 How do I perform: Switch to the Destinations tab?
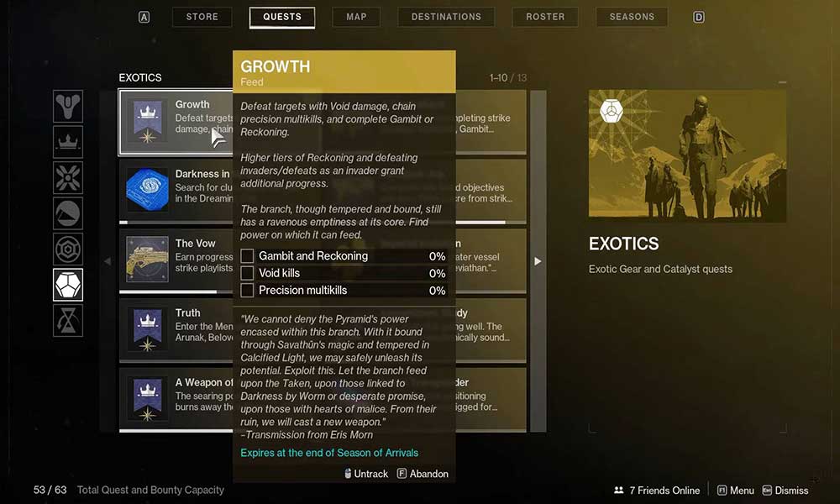click(x=446, y=17)
